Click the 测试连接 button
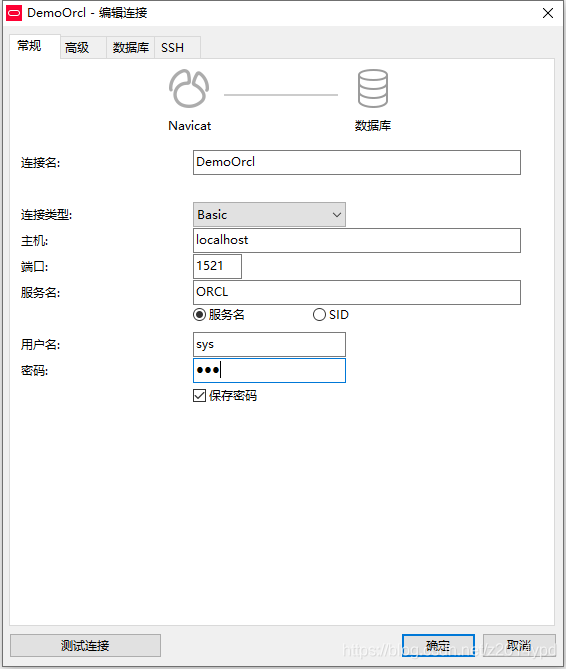This screenshot has height=669, width=566. pyautogui.click(x=85, y=646)
